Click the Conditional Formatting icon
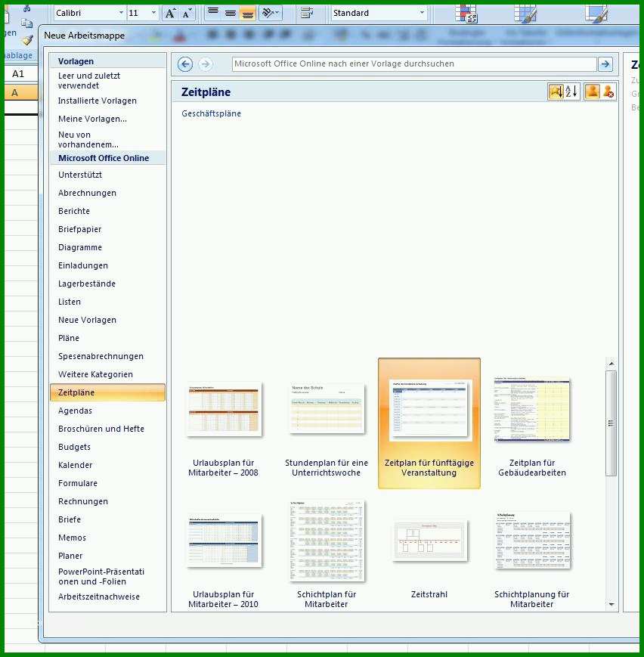Screen dimensions: 644x657 [466, 13]
